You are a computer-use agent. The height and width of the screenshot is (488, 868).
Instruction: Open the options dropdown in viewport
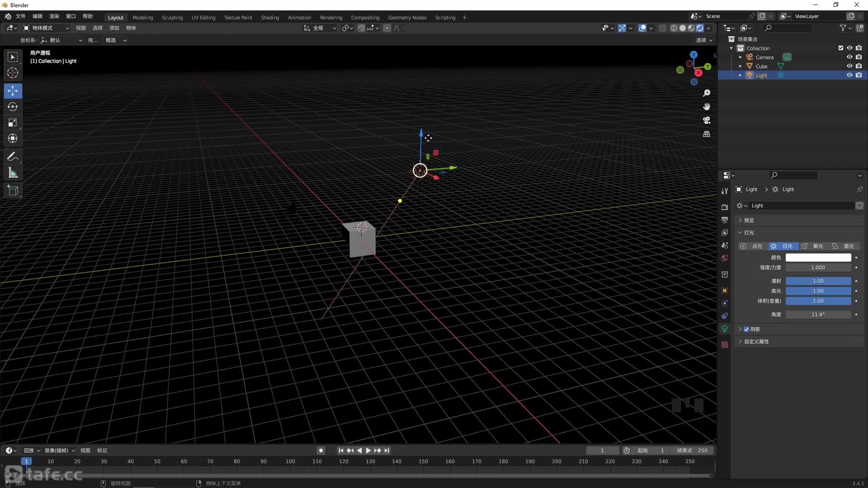click(x=704, y=40)
